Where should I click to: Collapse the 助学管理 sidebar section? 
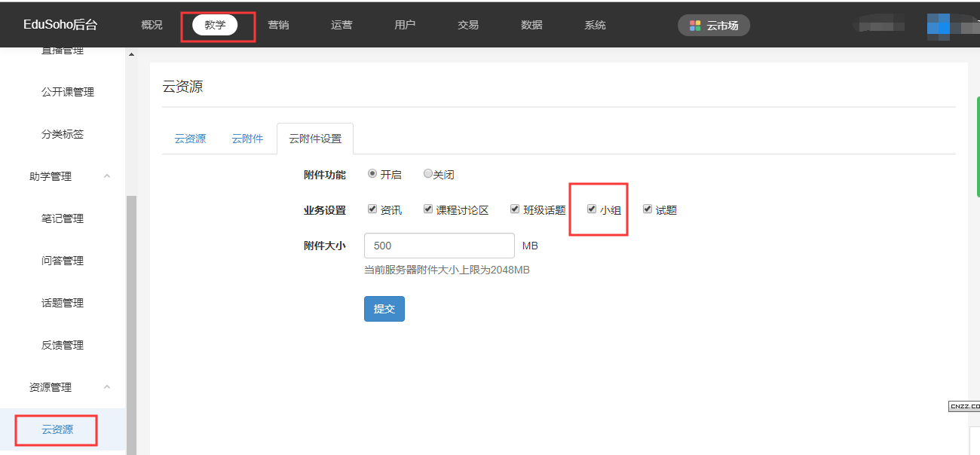click(106, 176)
